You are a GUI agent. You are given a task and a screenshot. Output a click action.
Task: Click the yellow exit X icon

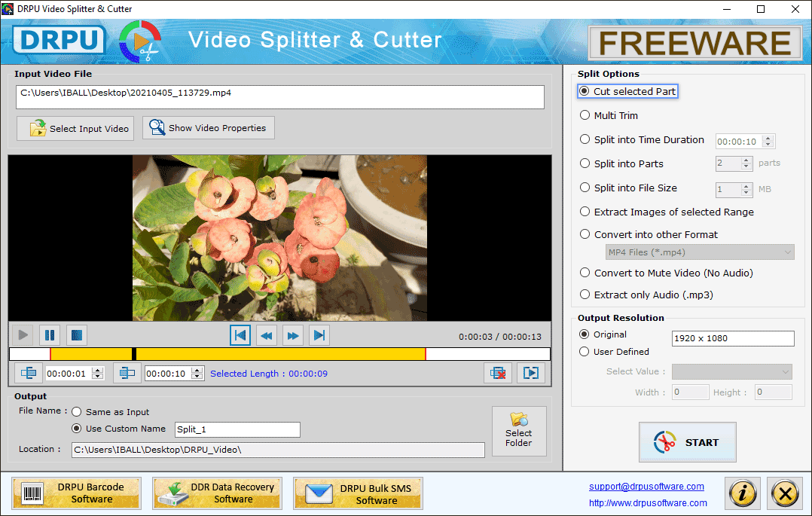click(x=785, y=493)
